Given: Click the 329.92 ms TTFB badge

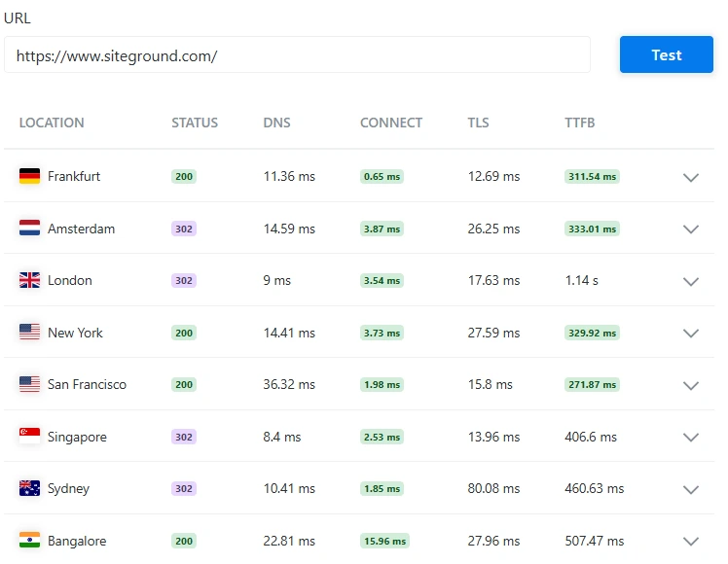Looking at the screenshot, I should (592, 333).
